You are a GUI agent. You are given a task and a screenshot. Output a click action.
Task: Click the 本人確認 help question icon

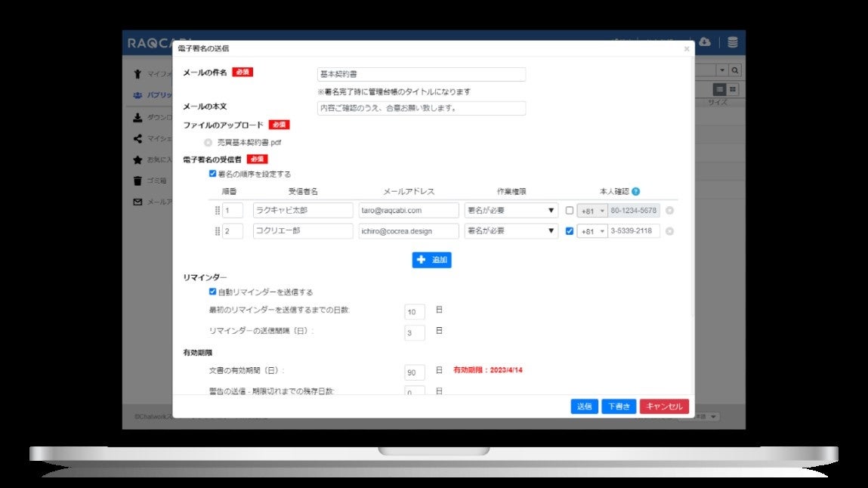pyautogui.click(x=635, y=191)
